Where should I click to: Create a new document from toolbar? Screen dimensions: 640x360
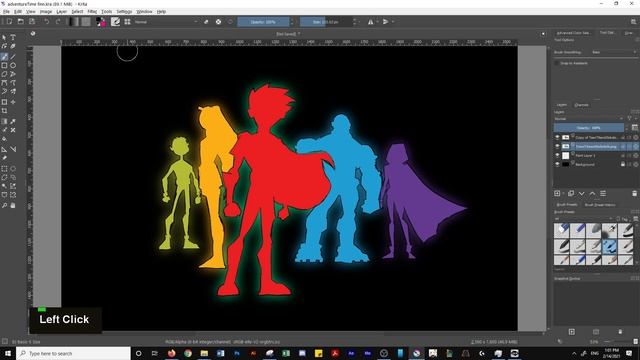point(9,22)
